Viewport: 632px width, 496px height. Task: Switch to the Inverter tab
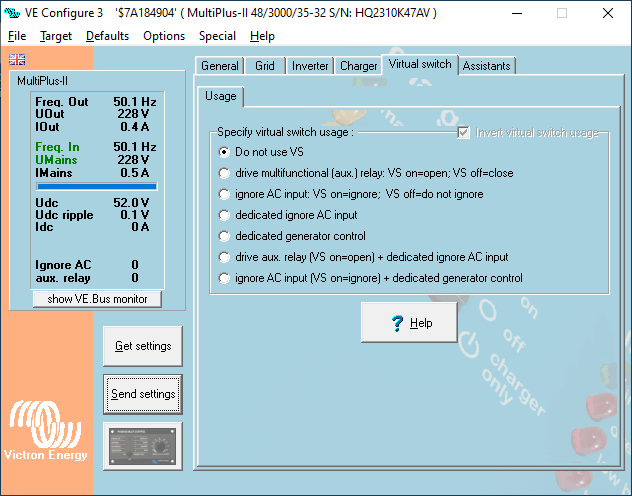310,66
